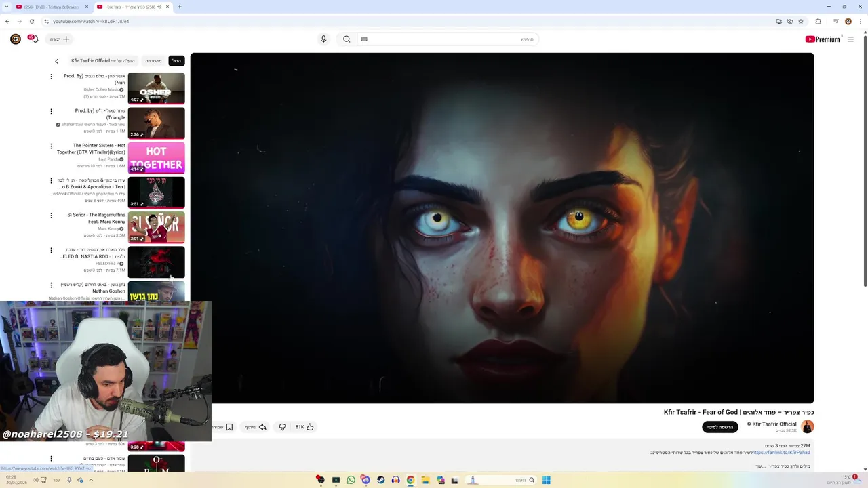Open WhatsApp from the taskbar
Image resolution: width=868 pixels, height=488 pixels.
[x=351, y=480]
